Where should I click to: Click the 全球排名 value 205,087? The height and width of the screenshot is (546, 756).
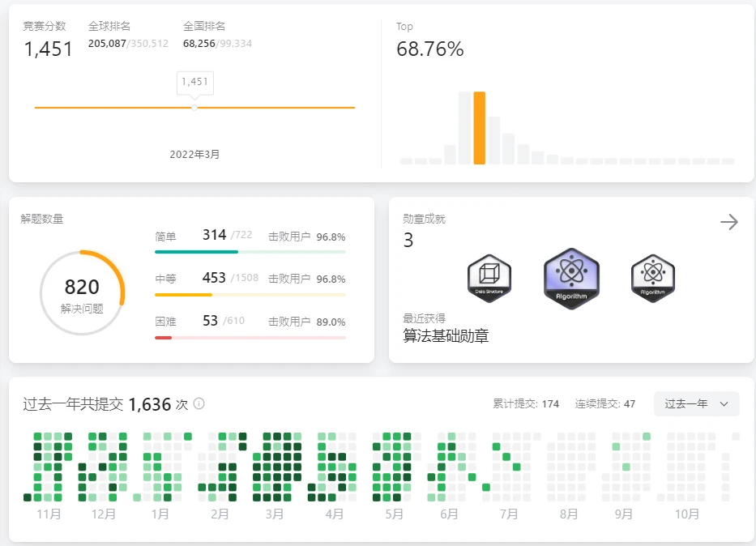tap(106, 43)
